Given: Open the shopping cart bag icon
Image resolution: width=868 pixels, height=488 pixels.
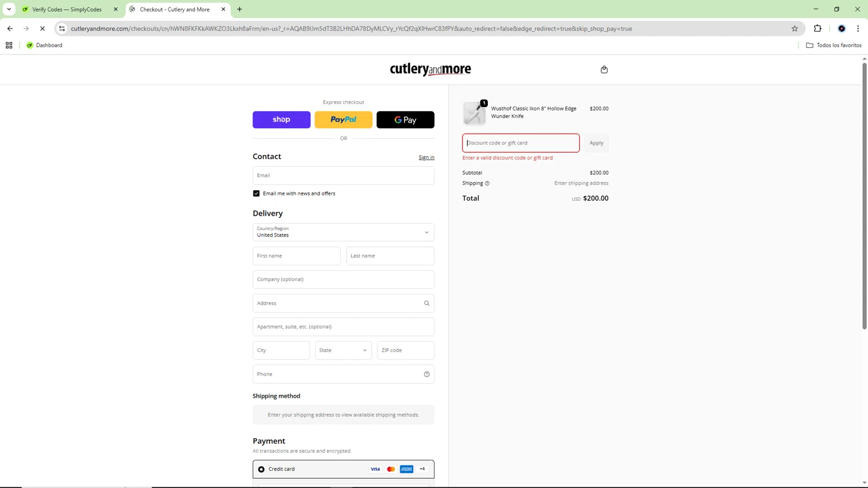Looking at the screenshot, I should [x=604, y=69].
